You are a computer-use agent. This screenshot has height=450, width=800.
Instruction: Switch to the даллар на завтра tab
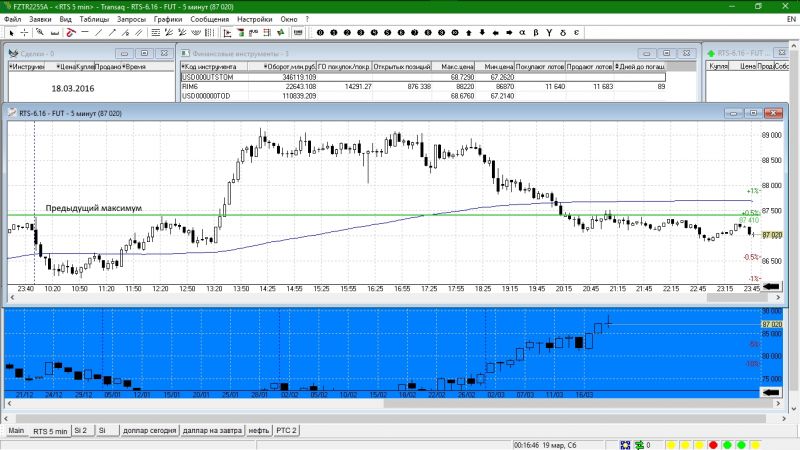pos(212,430)
